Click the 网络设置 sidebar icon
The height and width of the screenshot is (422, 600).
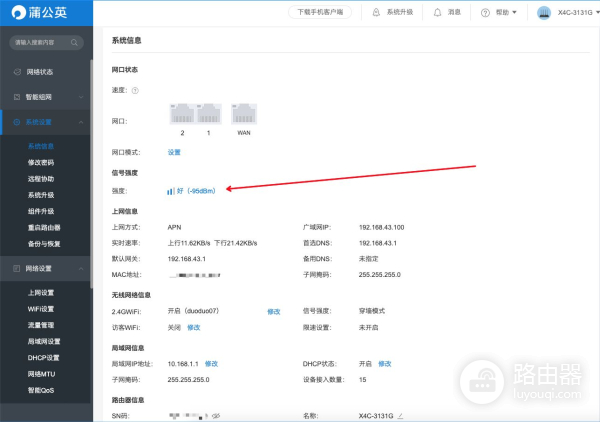(17, 269)
